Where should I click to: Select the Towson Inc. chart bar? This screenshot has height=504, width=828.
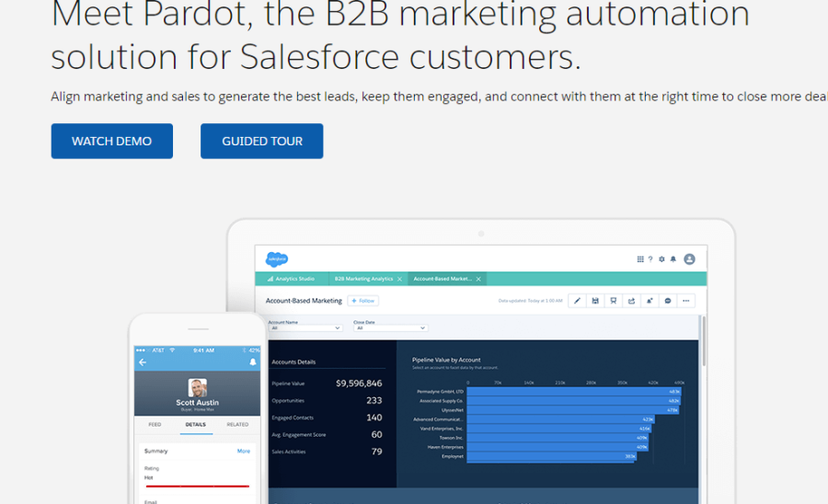click(558, 438)
